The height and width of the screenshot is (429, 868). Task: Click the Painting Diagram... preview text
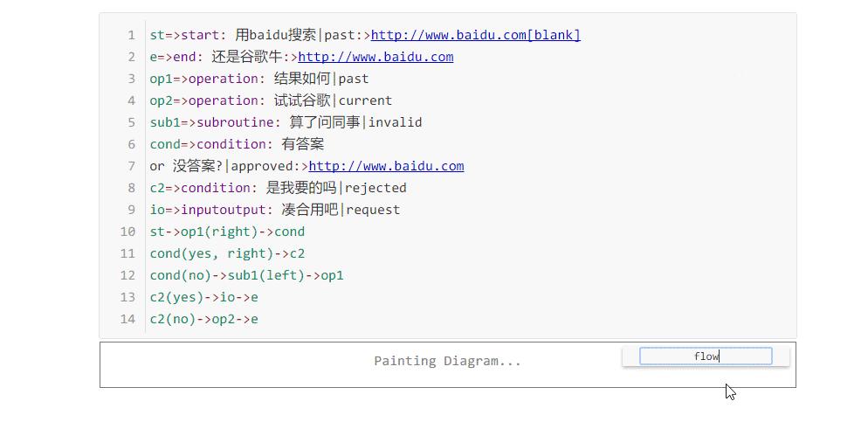[x=447, y=362]
